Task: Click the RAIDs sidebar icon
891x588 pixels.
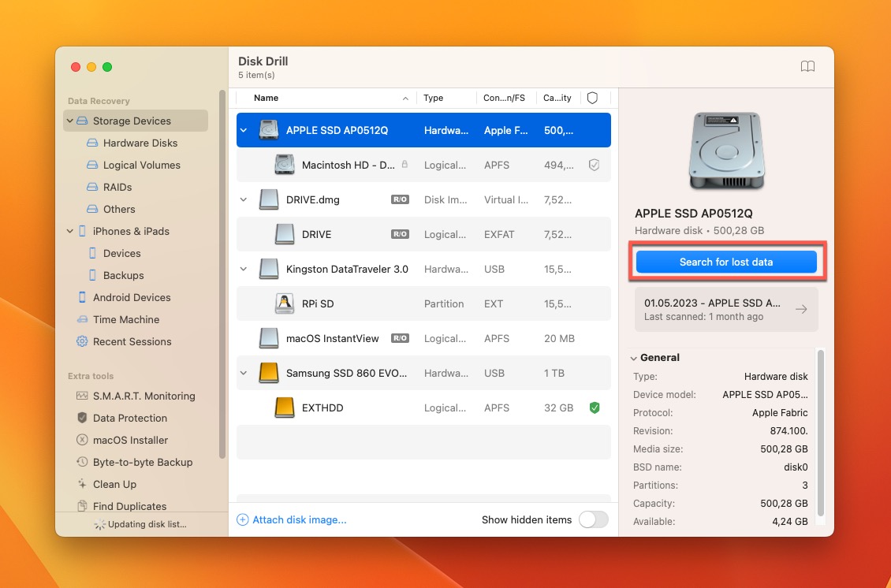Action: tap(92, 187)
